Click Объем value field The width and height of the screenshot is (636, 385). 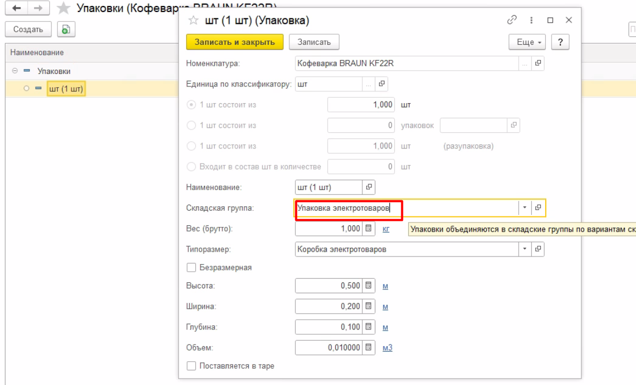coord(329,348)
